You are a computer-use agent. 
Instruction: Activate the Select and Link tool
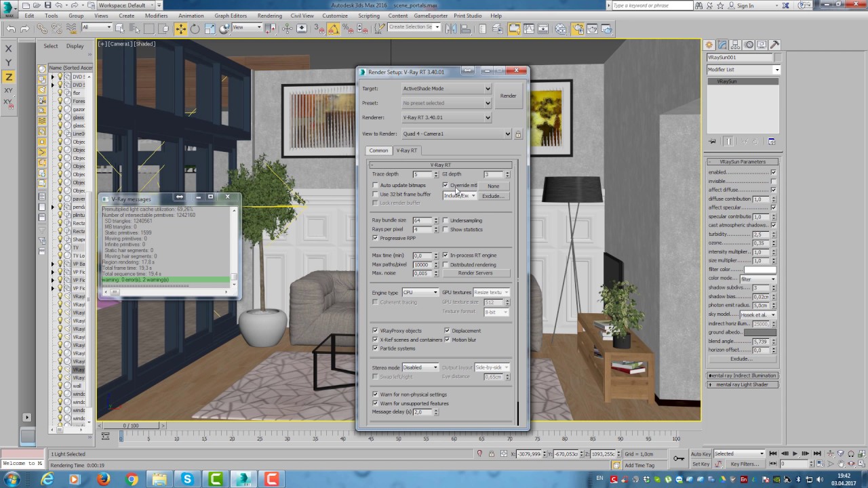click(x=43, y=28)
